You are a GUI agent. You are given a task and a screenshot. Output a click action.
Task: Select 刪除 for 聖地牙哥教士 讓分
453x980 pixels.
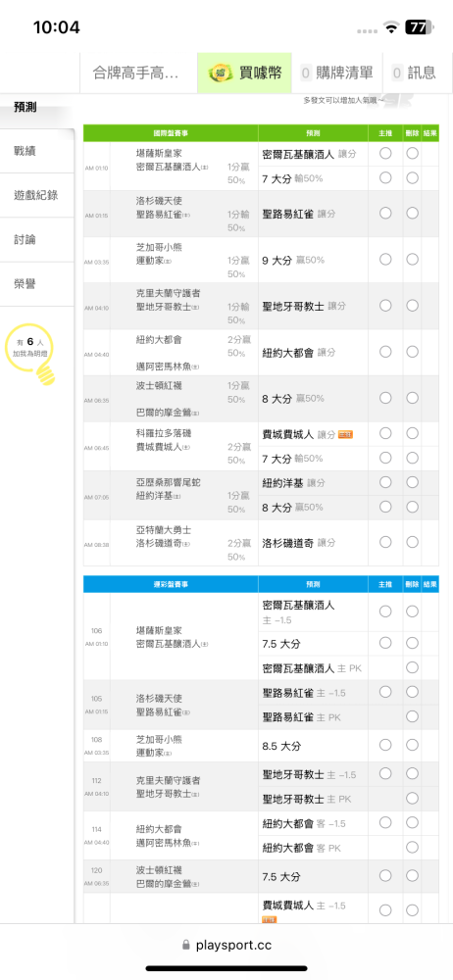click(413, 305)
